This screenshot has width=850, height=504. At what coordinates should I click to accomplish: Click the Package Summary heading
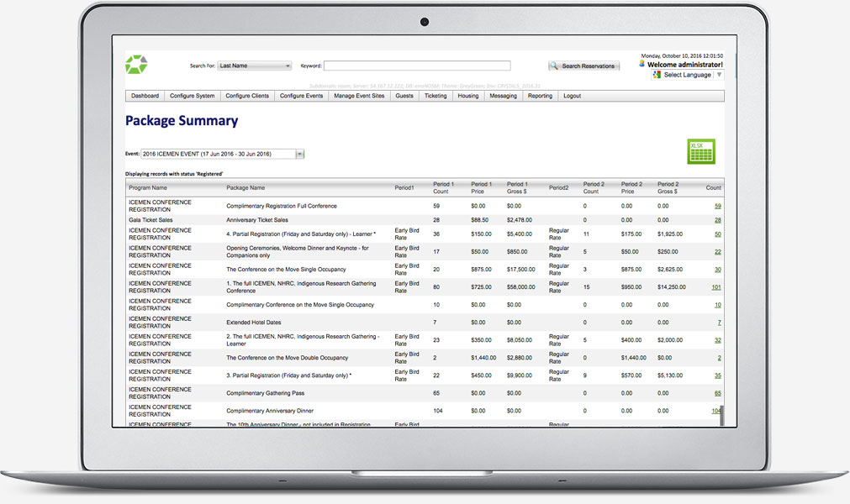pyautogui.click(x=182, y=121)
